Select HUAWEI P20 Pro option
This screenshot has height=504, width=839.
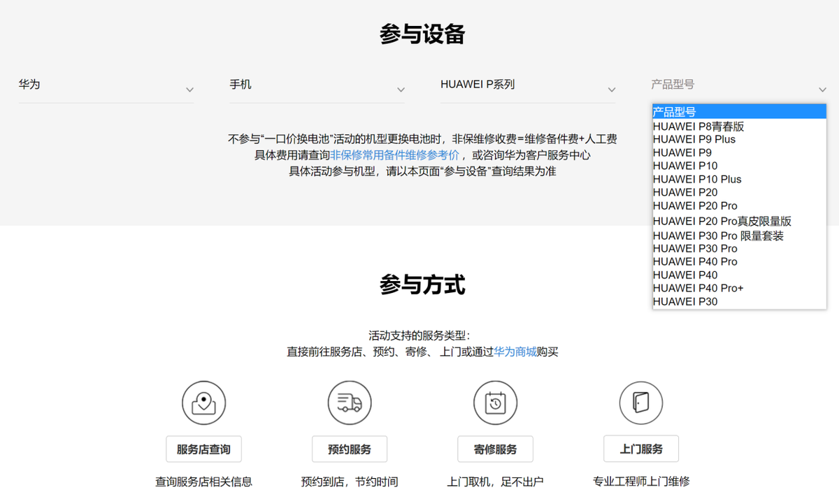(739, 206)
